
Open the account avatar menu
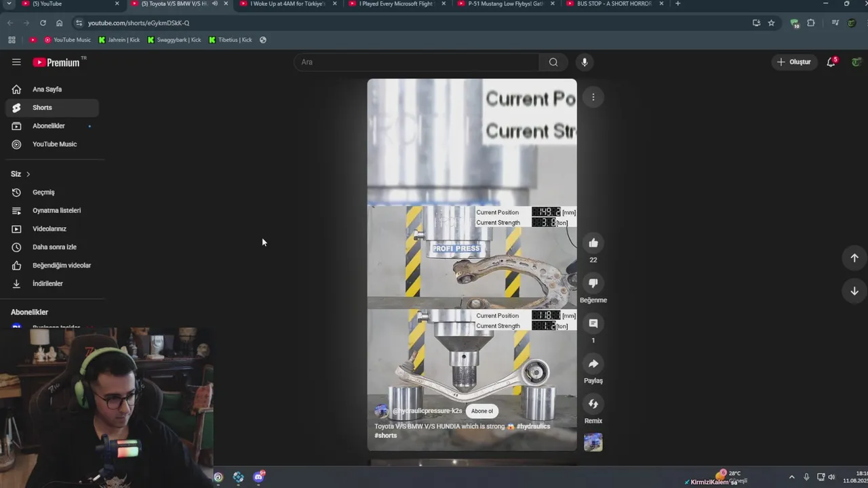click(856, 62)
